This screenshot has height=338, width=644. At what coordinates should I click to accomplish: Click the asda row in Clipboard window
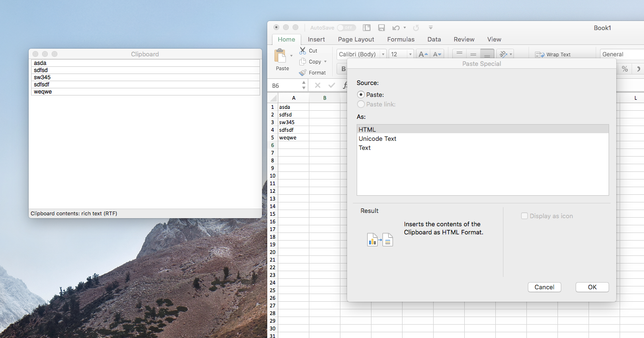coord(145,63)
